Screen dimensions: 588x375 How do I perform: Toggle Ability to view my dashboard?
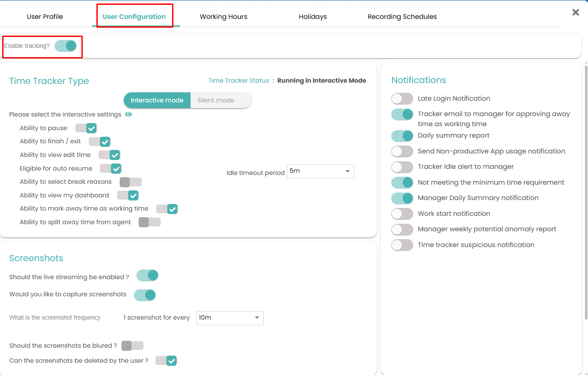128,195
